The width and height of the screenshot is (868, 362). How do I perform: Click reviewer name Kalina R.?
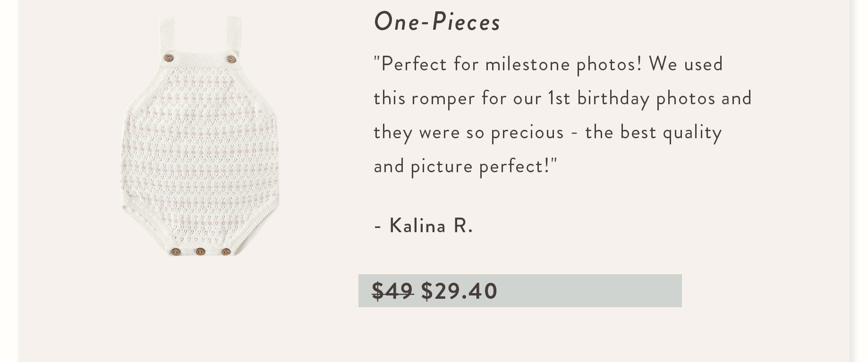point(430,226)
